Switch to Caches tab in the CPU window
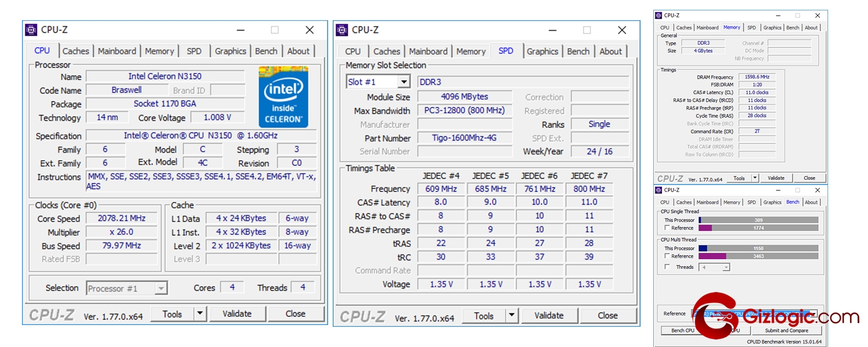The image size is (868, 347). point(76,51)
